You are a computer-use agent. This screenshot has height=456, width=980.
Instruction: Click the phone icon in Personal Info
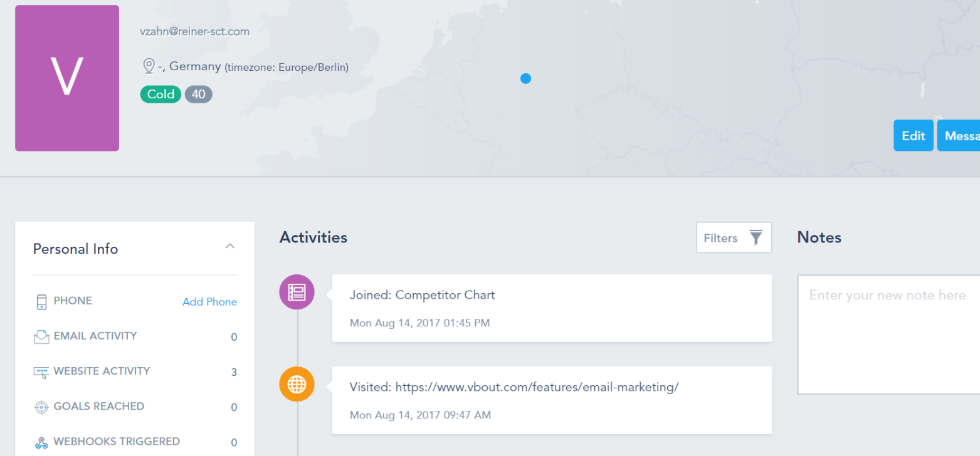click(41, 302)
